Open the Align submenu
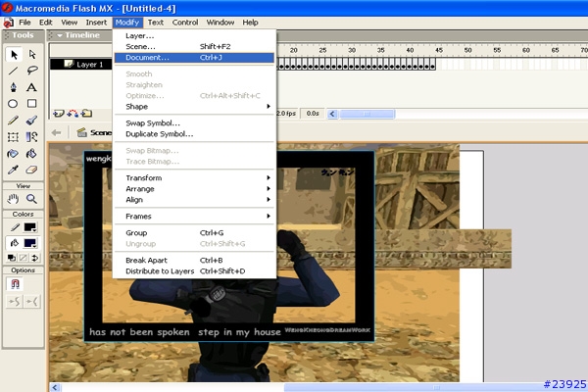 pyautogui.click(x=194, y=200)
